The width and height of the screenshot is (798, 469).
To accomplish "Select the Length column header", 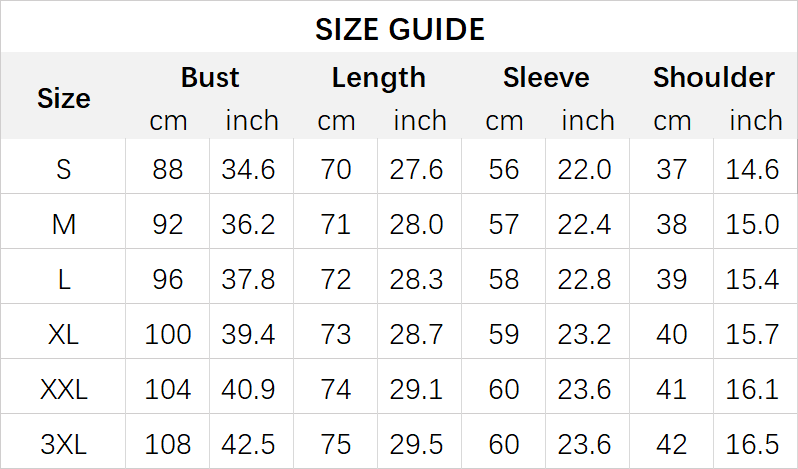I will tap(378, 77).
